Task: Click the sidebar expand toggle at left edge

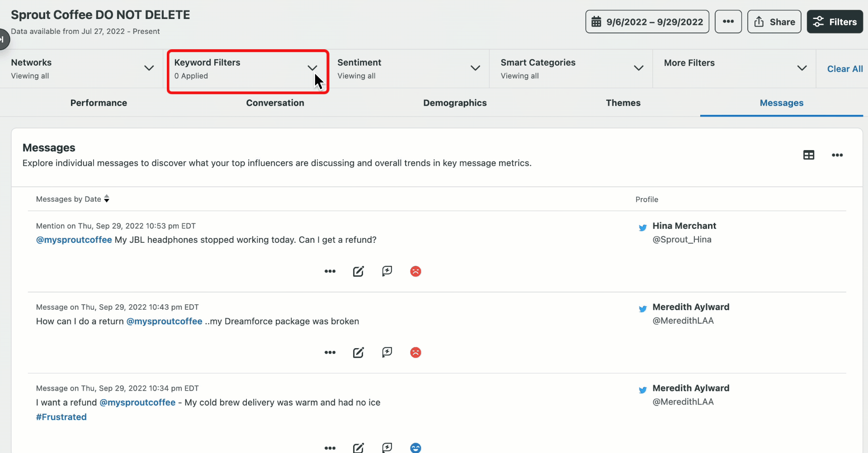Action: (3, 39)
